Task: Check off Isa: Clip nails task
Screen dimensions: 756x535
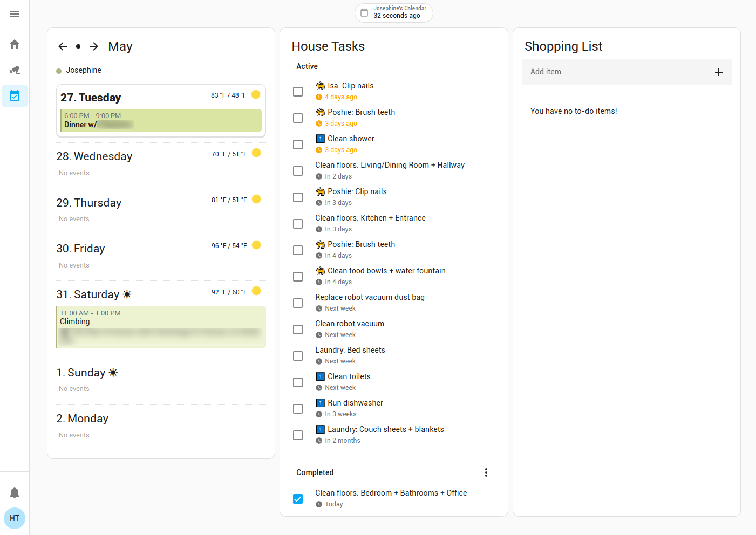Action: coord(298,92)
